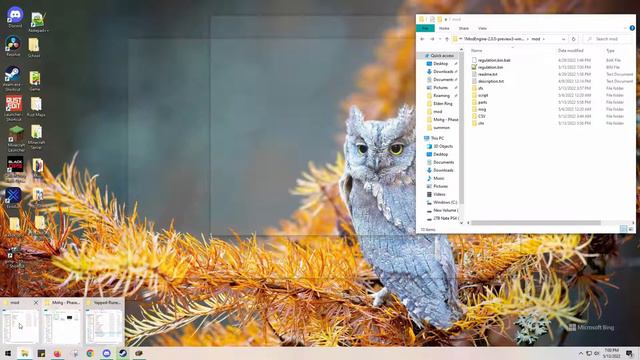Open the DaVinci Resolve desktop shortcut
This screenshot has width=640, height=360.
pyautogui.click(x=13, y=45)
